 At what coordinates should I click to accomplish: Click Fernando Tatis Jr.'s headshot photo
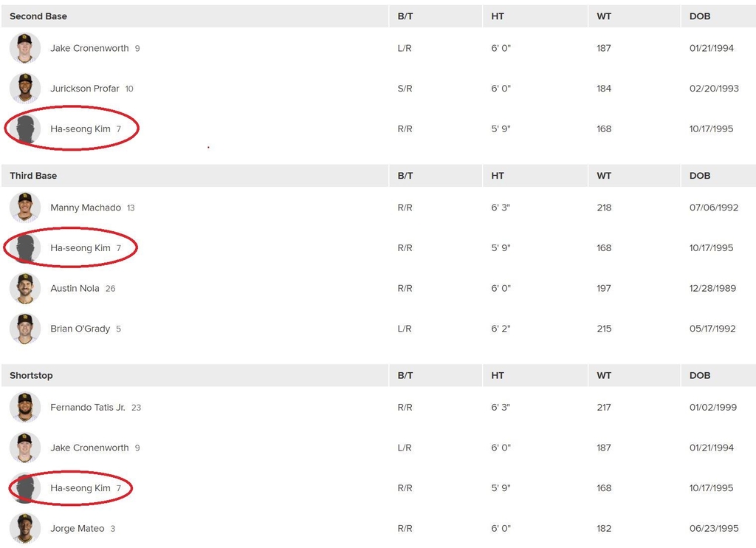[x=25, y=407]
